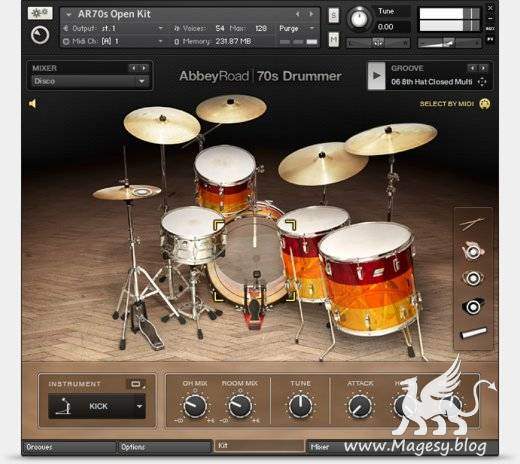The width and height of the screenshot is (520, 464).
Task: Toggle the speaker audition icon
Action: pos(33,104)
